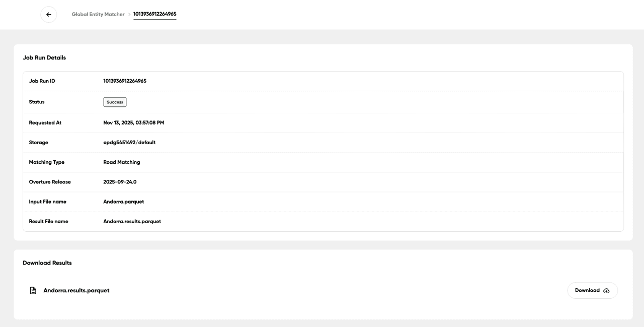Click the cloud download icon
The width and height of the screenshot is (644, 327).
[606, 291]
